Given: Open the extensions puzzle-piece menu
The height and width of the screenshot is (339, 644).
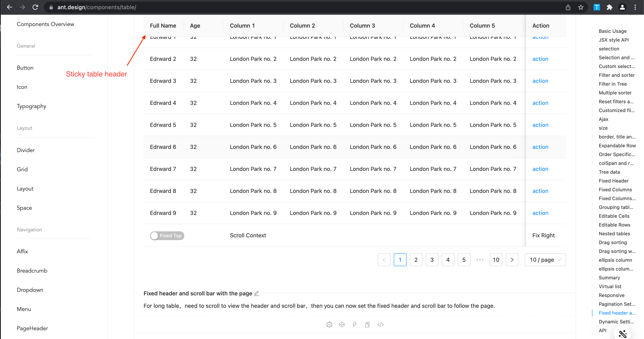Looking at the screenshot, I should point(609,7).
